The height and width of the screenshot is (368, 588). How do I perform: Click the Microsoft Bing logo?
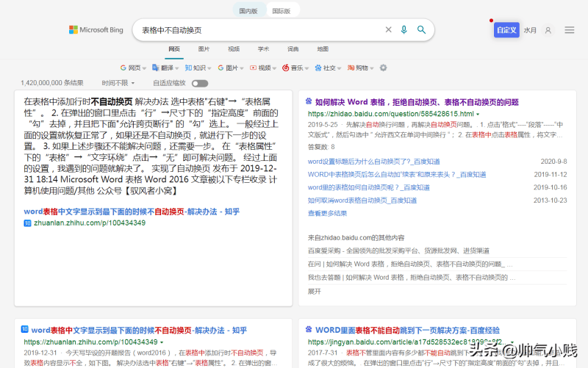tap(96, 29)
